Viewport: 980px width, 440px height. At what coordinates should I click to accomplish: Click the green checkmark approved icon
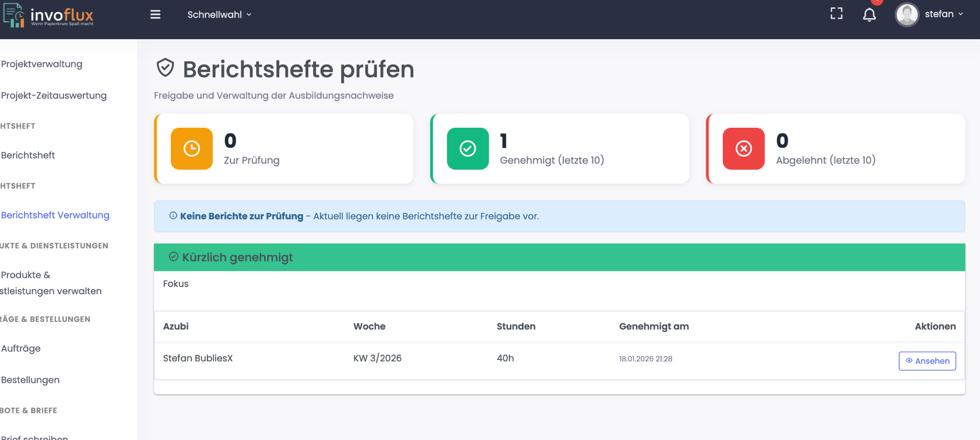pyautogui.click(x=468, y=149)
